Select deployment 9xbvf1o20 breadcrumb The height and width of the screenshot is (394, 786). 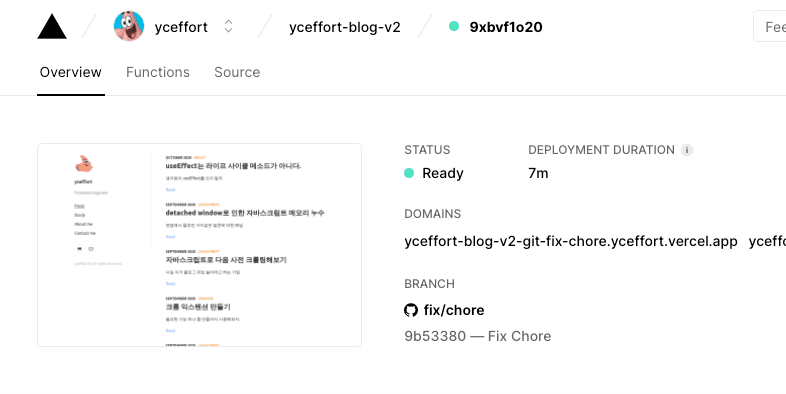point(506,27)
